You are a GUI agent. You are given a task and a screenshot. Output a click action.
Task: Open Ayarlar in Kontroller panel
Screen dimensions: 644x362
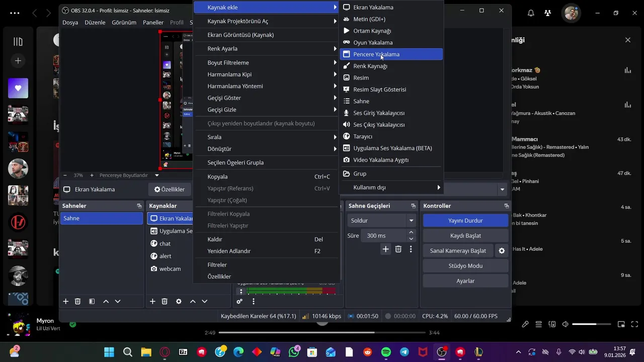pos(465,281)
